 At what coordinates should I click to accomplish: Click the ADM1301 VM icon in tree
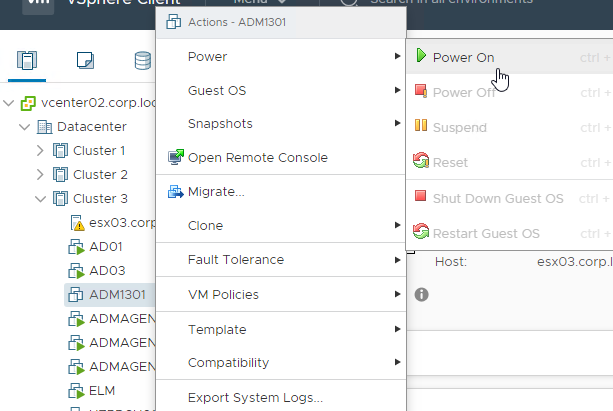point(75,295)
